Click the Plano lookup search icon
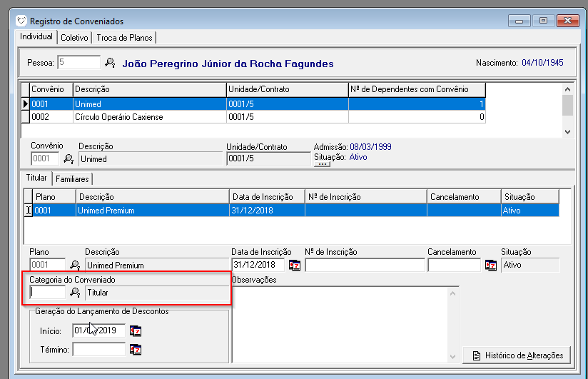 (75, 265)
